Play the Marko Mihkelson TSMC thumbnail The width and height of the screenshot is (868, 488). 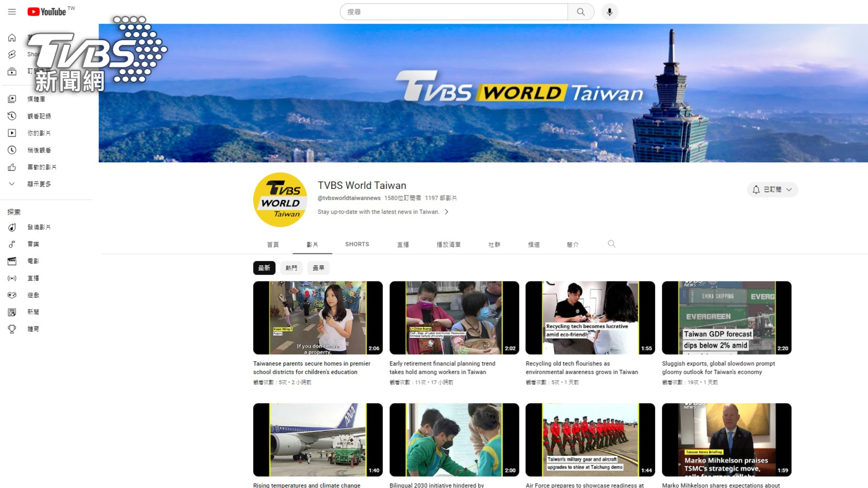tap(727, 440)
